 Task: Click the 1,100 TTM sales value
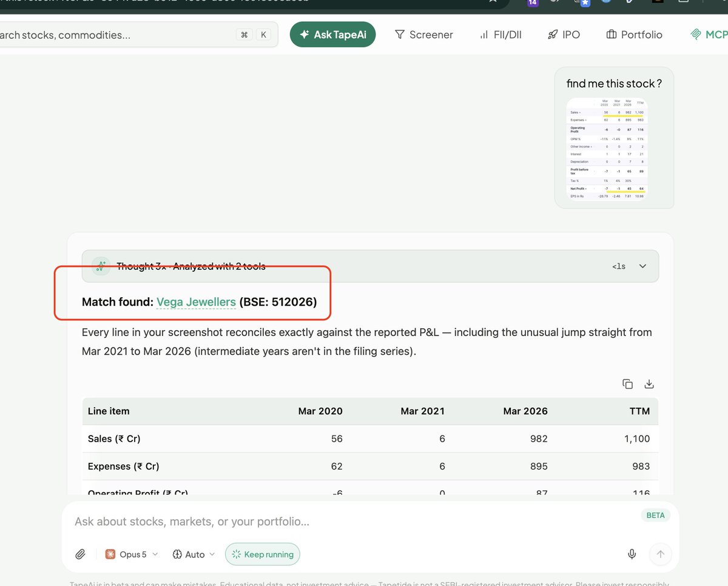[637, 439]
